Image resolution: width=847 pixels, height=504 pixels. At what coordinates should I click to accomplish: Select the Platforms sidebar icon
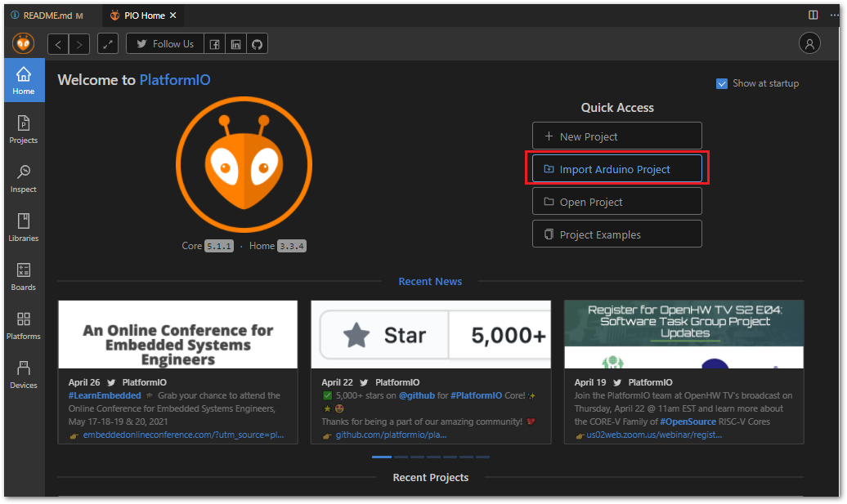tap(23, 325)
